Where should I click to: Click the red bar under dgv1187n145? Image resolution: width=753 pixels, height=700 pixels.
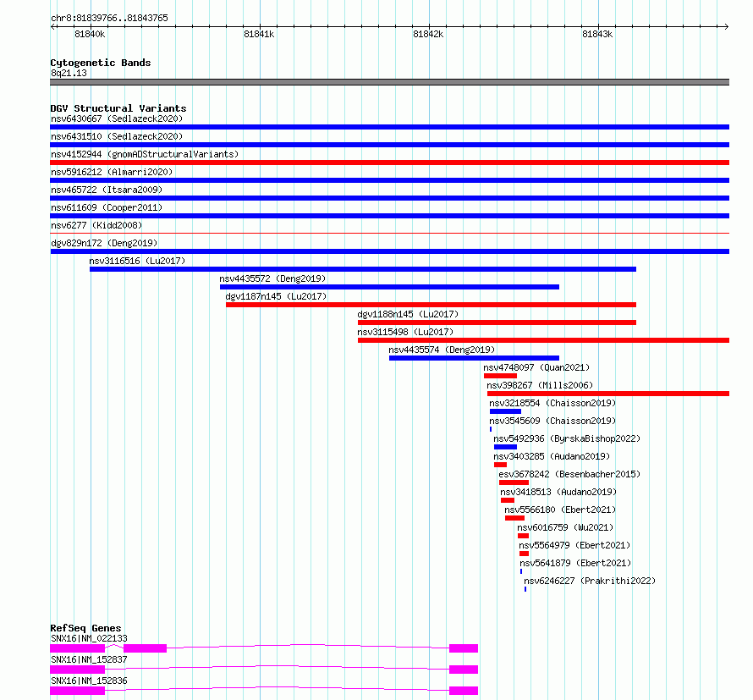click(431, 305)
